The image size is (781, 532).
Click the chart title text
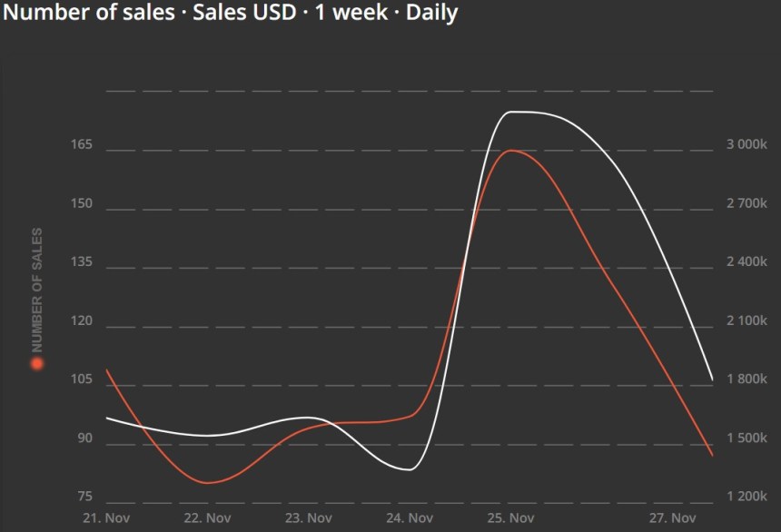231,13
